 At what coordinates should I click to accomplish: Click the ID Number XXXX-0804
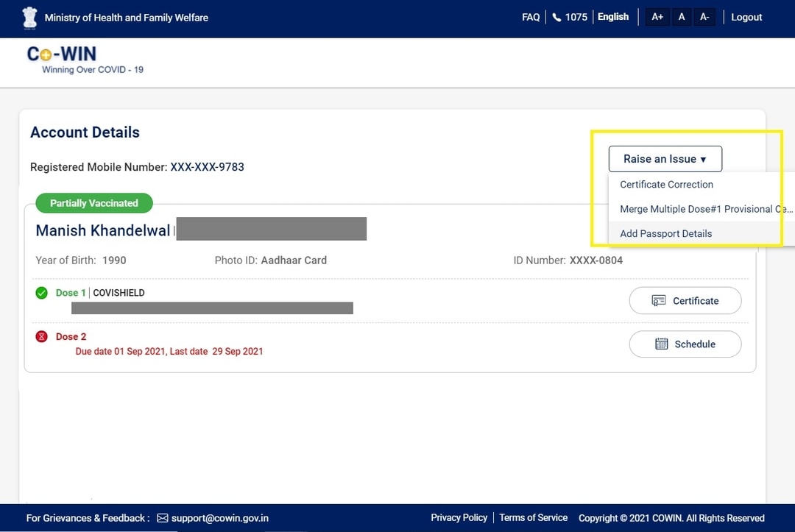(596, 260)
